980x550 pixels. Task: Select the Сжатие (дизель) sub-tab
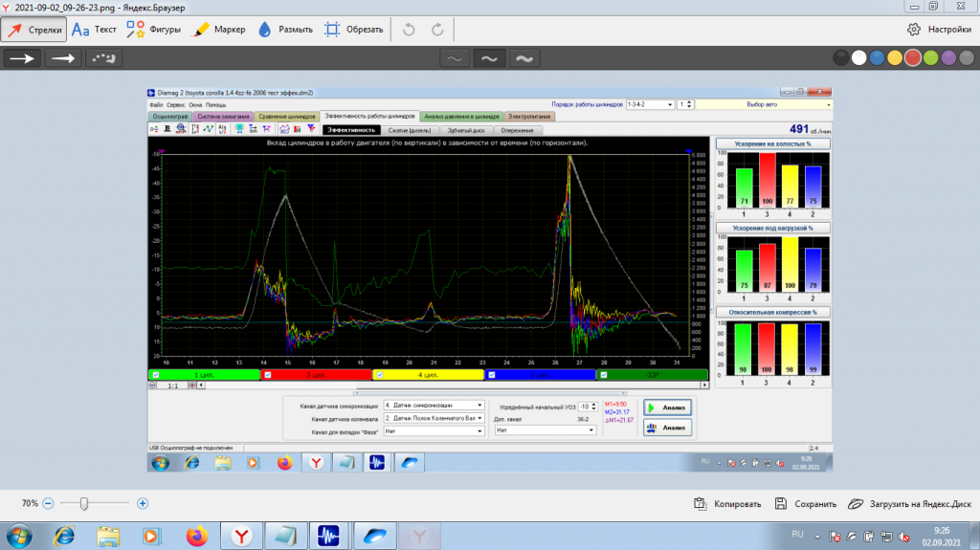pyautogui.click(x=409, y=131)
